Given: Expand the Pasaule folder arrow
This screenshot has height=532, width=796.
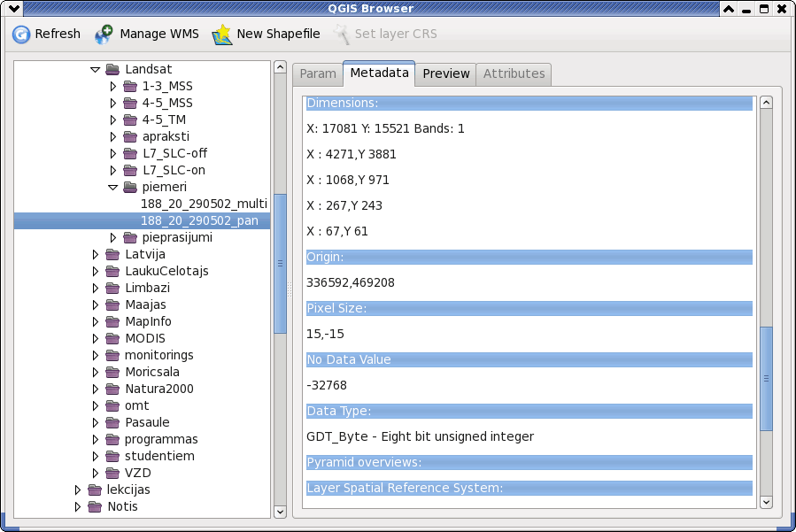Looking at the screenshot, I should click(96, 422).
